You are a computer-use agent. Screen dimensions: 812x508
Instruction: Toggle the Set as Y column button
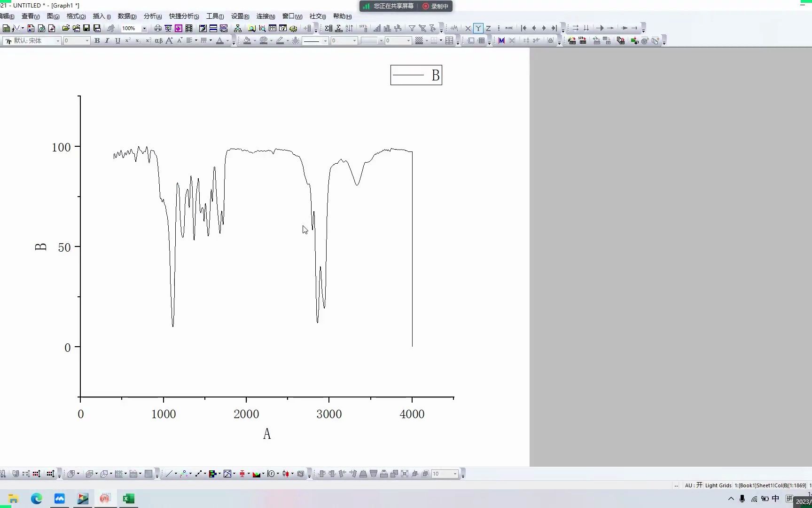[x=478, y=28]
